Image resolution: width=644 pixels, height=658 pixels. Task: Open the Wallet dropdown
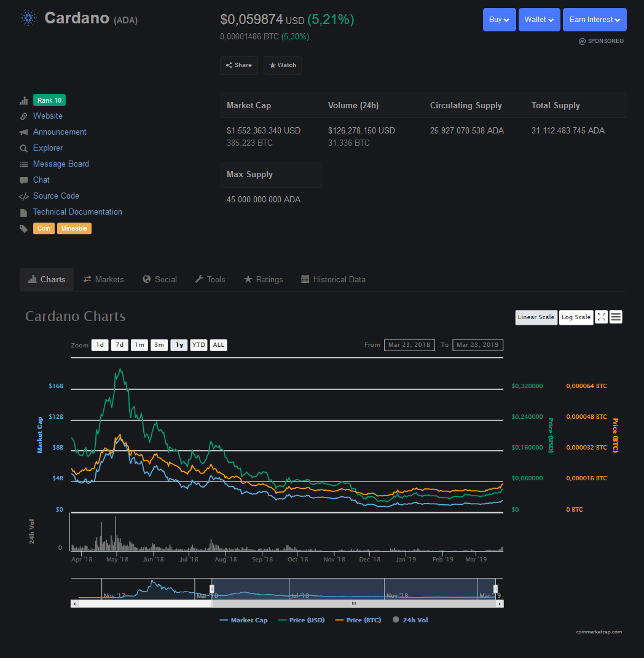click(x=539, y=20)
